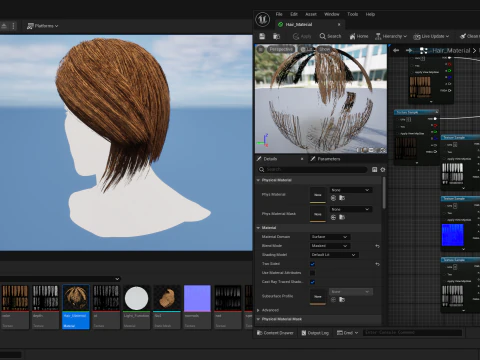480x360 pixels.
Task: Click the Browse to asset icon in toolbar
Action: [276, 36]
